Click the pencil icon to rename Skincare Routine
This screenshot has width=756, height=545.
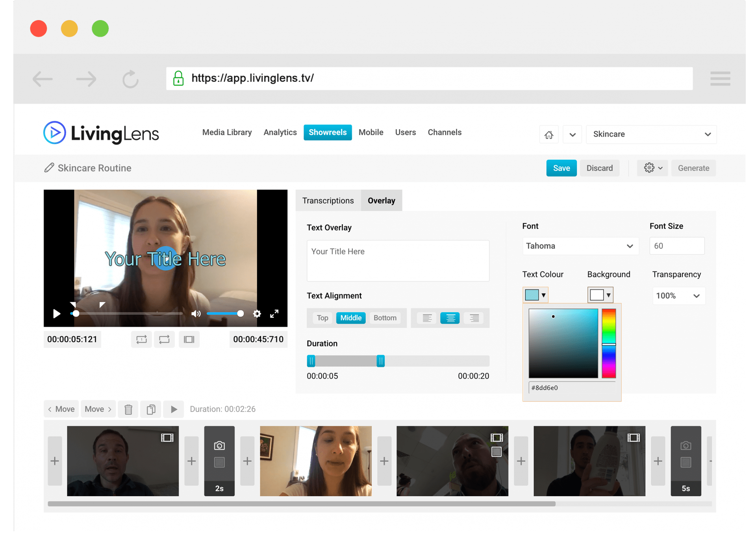coord(49,168)
